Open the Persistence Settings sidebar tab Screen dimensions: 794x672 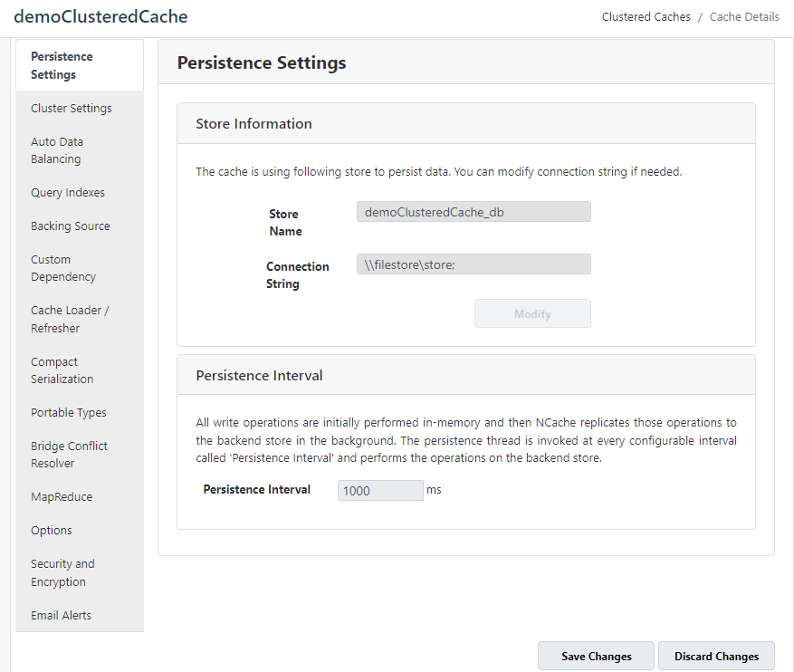tap(80, 65)
